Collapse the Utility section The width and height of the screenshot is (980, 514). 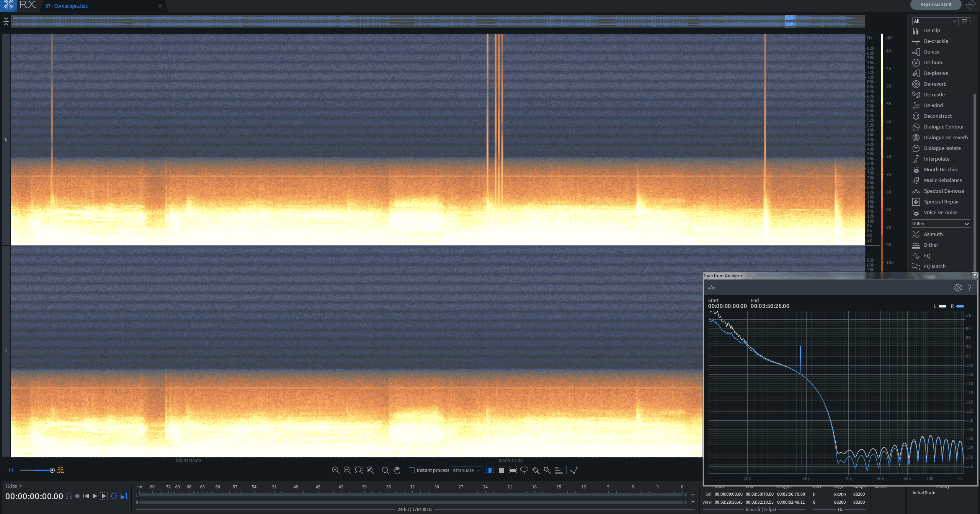[966, 224]
